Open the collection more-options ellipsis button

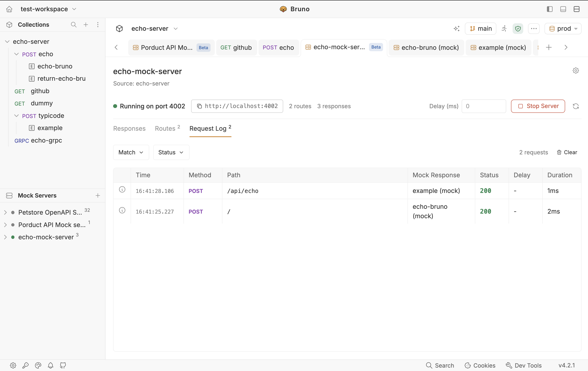click(x=534, y=29)
